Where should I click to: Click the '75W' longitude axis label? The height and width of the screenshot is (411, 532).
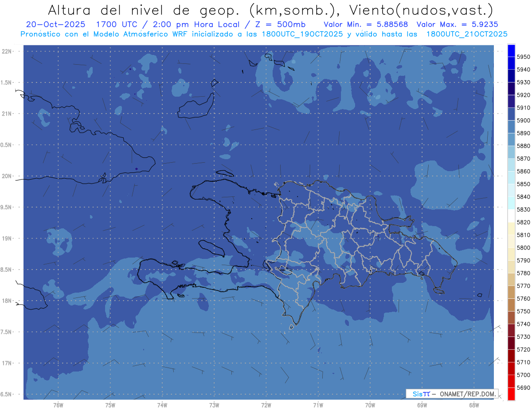pyautogui.click(x=110, y=405)
